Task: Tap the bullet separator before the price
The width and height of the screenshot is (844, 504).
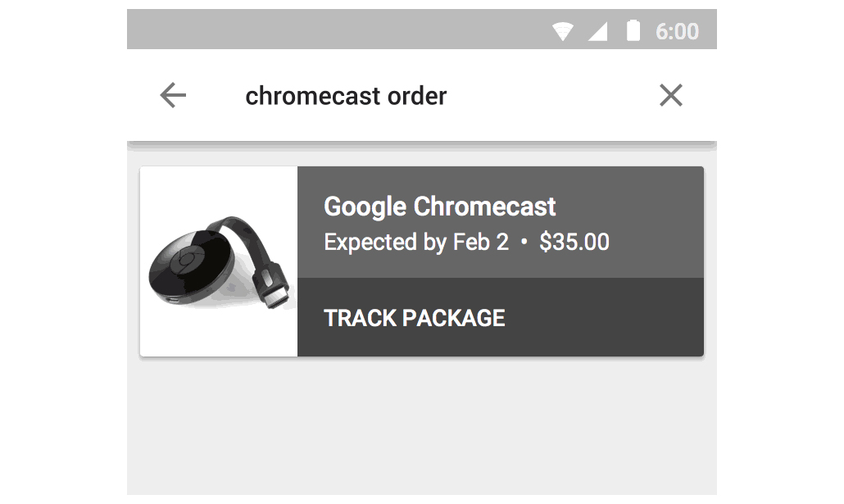Action: point(524,243)
